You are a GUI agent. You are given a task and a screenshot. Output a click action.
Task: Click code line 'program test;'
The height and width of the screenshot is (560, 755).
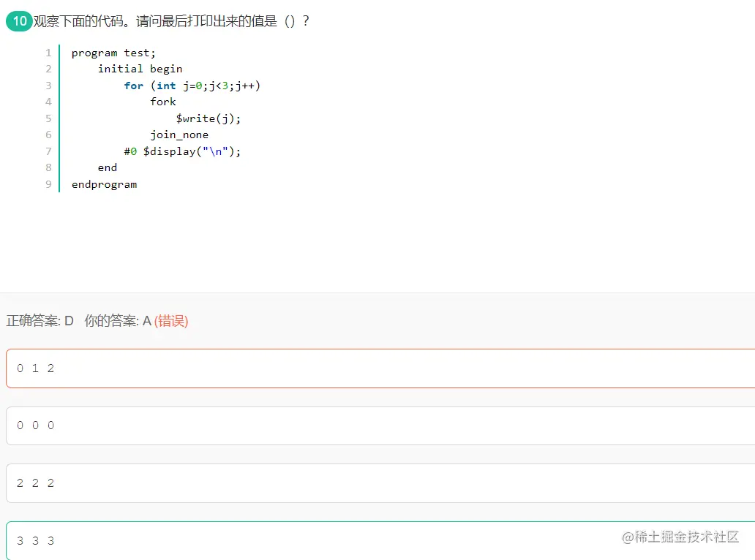click(x=113, y=53)
